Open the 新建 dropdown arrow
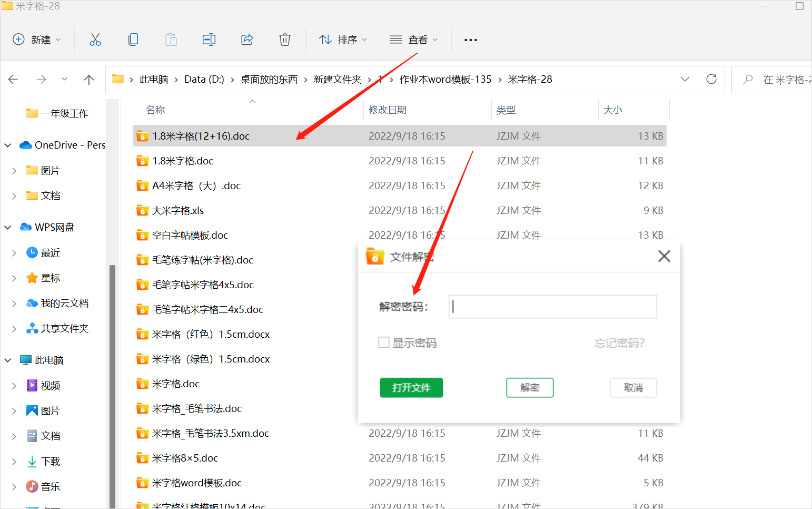This screenshot has width=812, height=509. [x=58, y=39]
